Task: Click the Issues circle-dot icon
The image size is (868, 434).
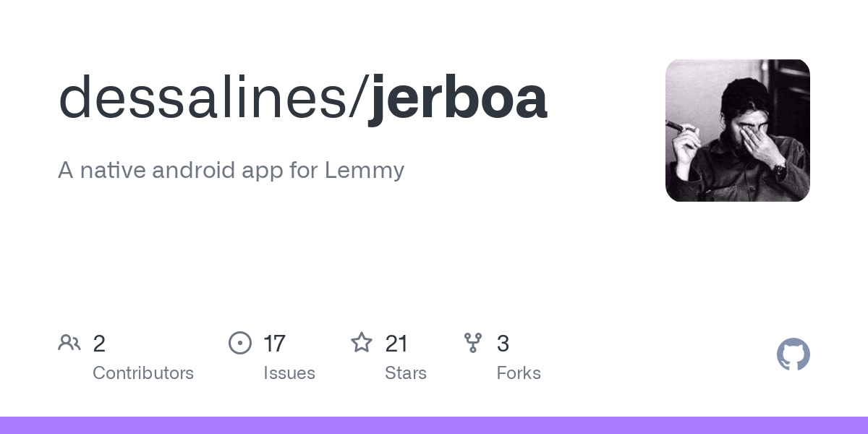Action: pyautogui.click(x=240, y=343)
